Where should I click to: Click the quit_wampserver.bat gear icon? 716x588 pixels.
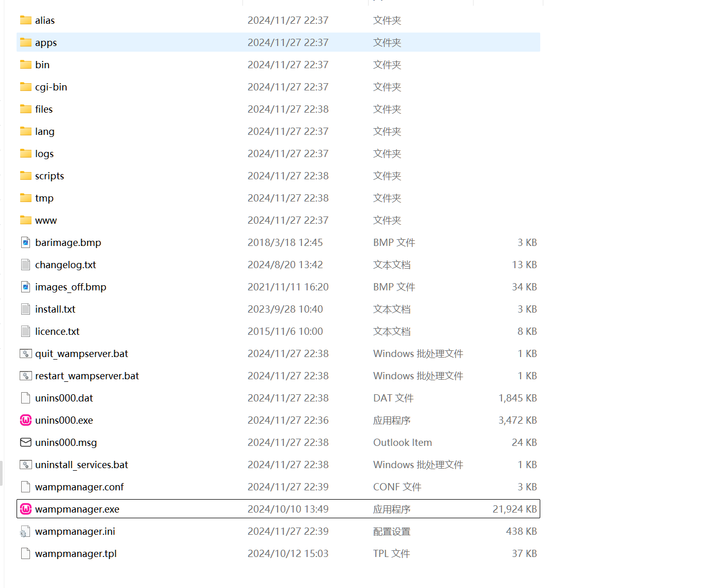click(x=26, y=353)
